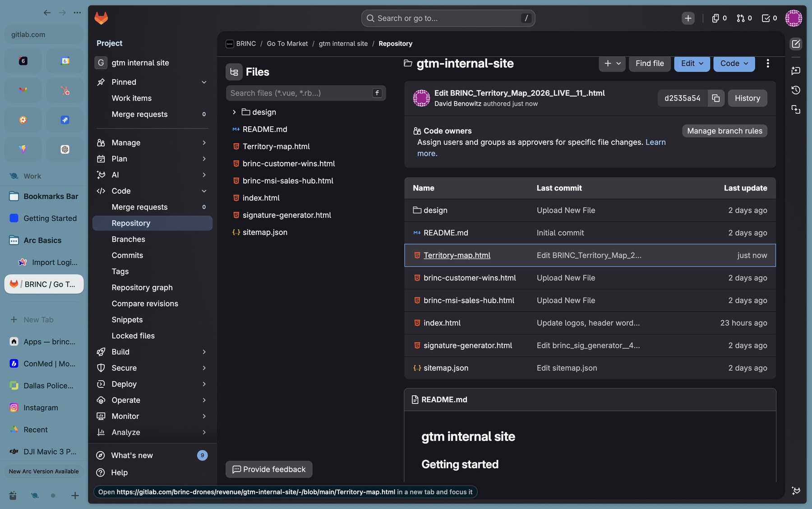Open the Arc Basics folder

coord(44,240)
